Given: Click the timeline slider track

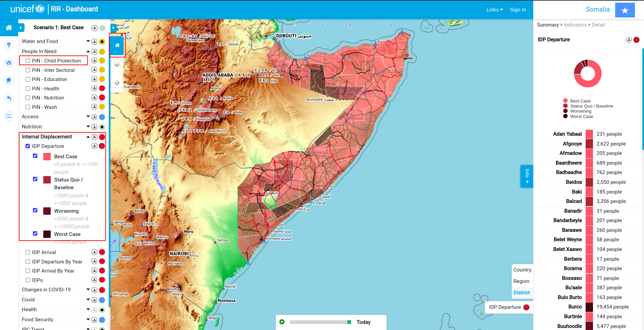Looking at the screenshot, I should (320, 322).
